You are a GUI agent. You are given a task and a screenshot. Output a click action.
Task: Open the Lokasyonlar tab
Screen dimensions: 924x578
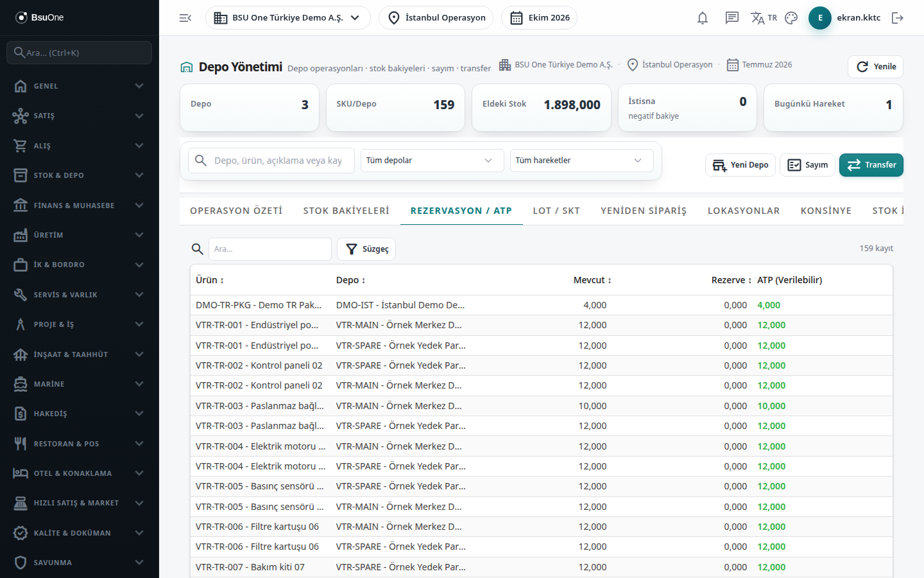click(744, 211)
